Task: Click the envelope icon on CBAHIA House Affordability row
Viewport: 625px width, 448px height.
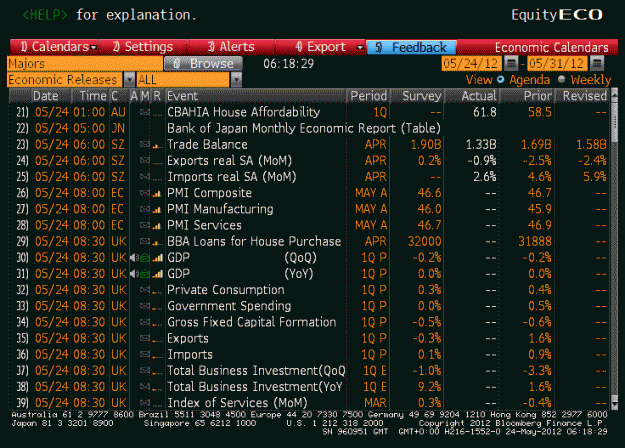Action: click(145, 112)
